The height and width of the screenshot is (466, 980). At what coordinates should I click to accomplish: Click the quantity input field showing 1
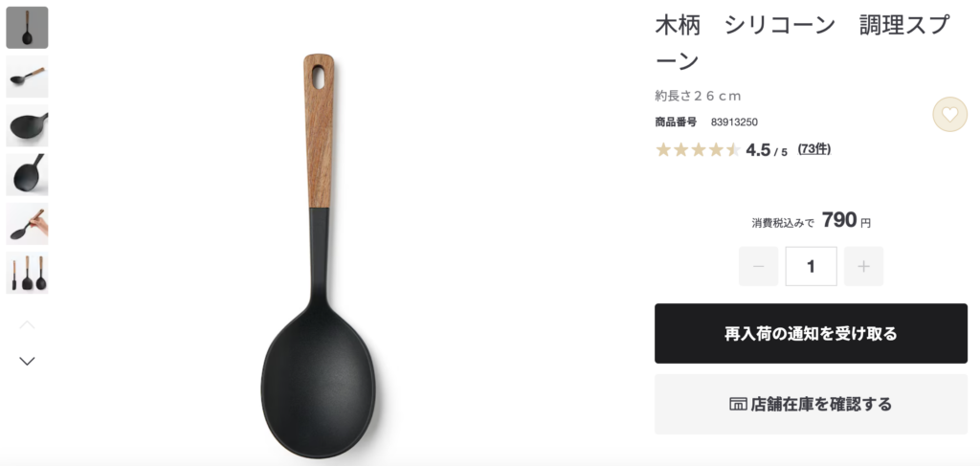tap(812, 266)
